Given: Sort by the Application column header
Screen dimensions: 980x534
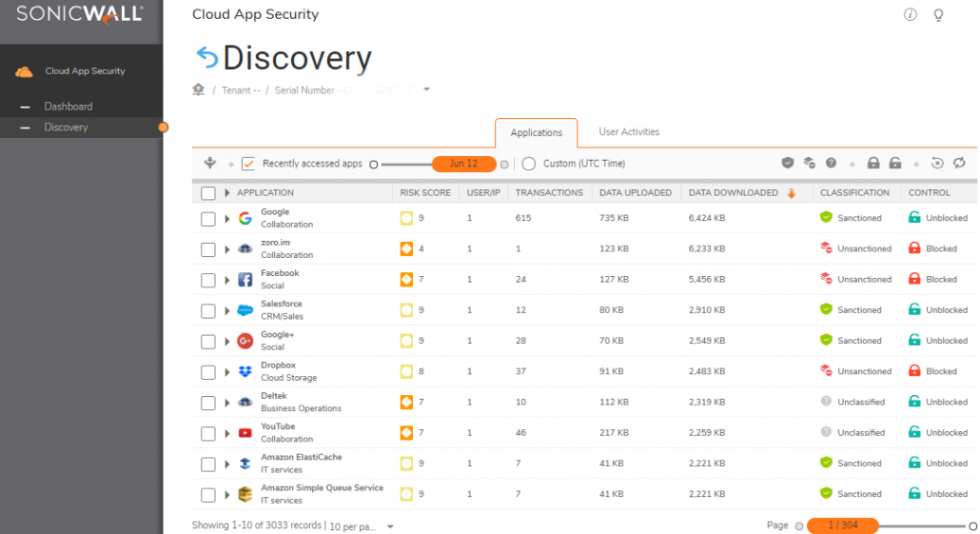Looking at the screenshot, I should [x=265, y=192].
